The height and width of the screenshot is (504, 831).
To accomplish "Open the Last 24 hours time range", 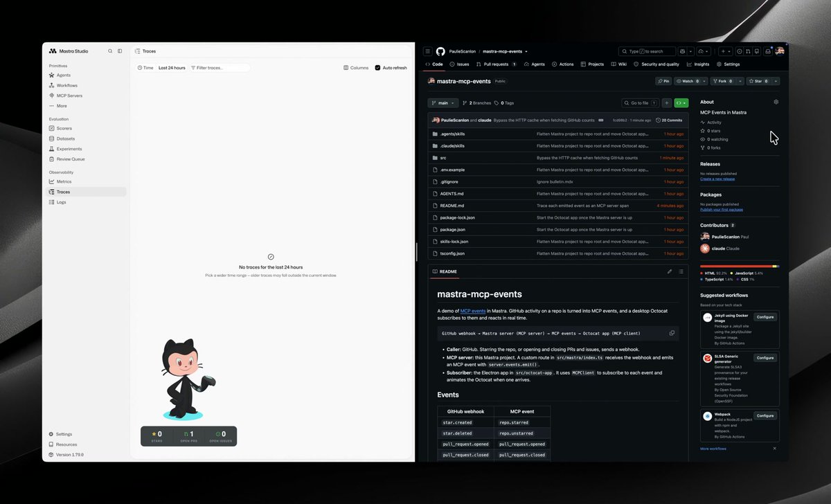I will (x=172, y=68).
